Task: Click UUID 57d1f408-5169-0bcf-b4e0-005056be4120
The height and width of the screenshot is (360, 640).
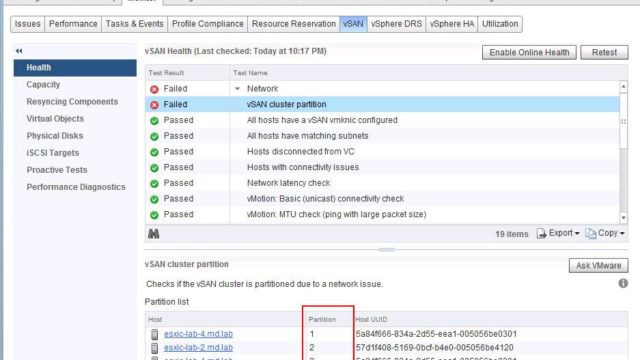Action: pyautogui.click(x=434, y=348)
